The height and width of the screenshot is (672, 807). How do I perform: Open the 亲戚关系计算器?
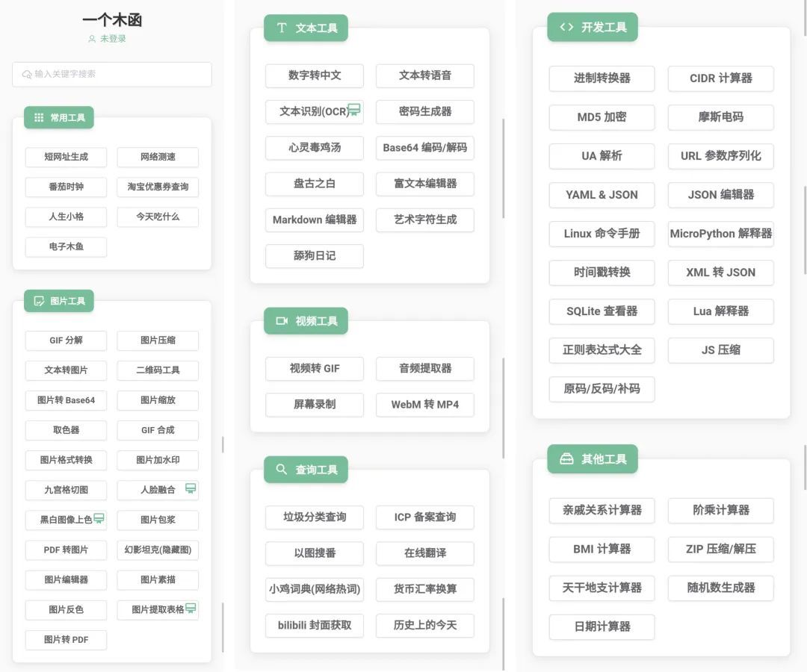(602, 511)
